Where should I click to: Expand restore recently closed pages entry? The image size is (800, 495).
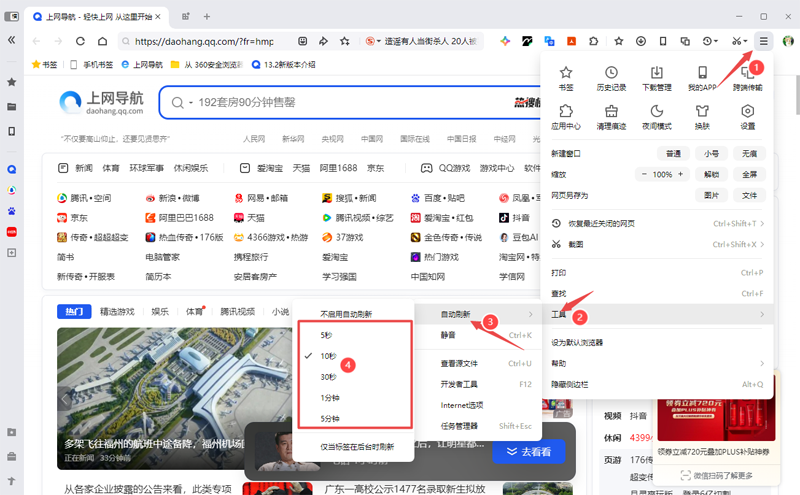click(657, 224)
